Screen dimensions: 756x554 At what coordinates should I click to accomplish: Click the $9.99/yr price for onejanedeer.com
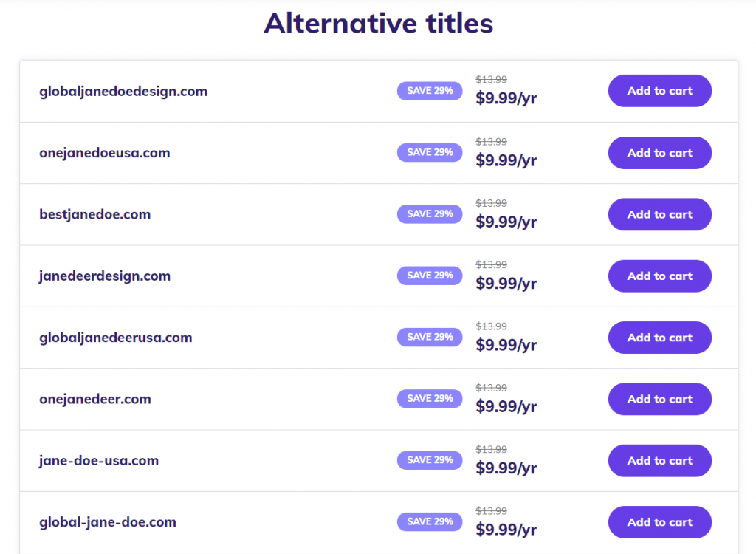506,406
